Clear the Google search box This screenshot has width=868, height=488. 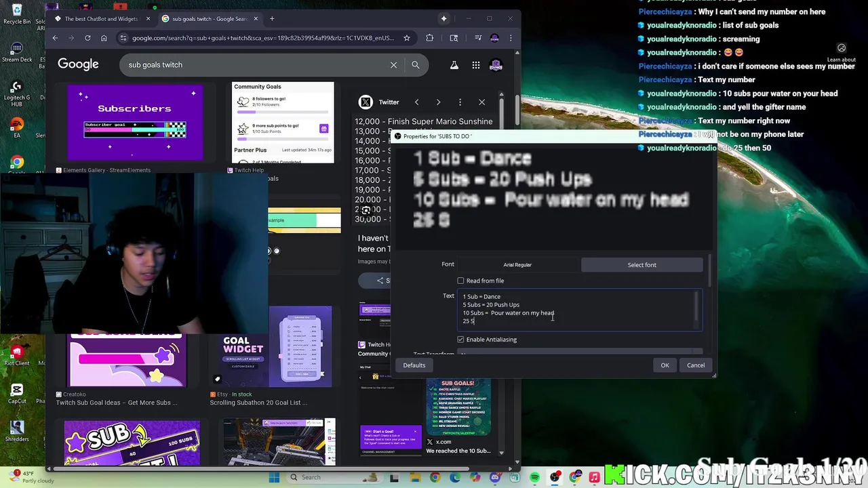click(393, 65)
